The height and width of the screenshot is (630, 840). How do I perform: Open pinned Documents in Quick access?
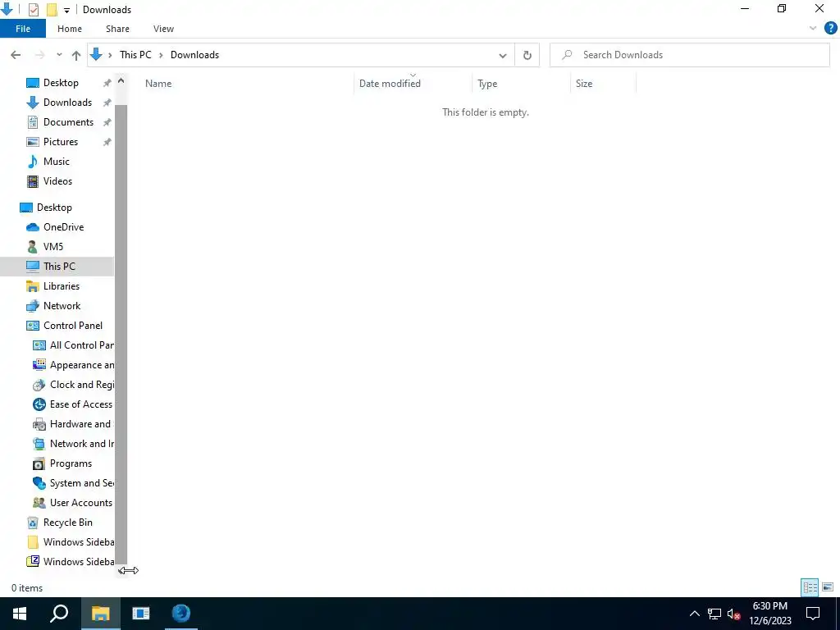tap(68, 122)
